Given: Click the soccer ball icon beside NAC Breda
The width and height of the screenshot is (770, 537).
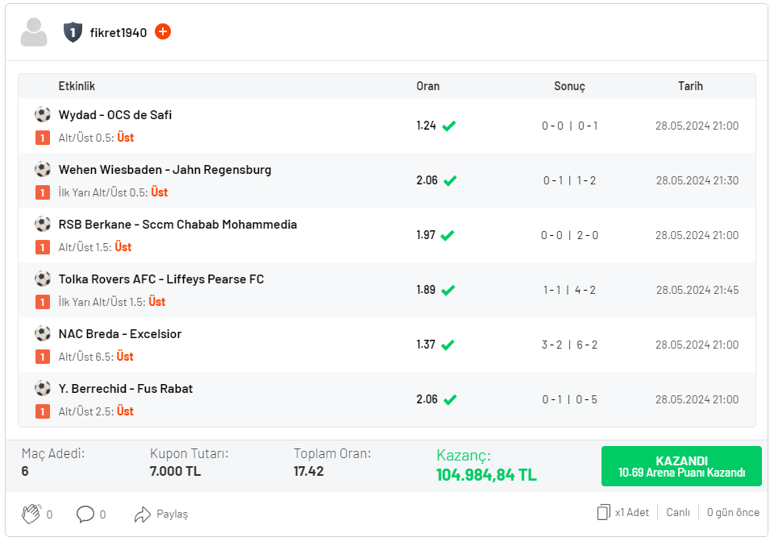Looking at the screenshot, I should (43, 333).
